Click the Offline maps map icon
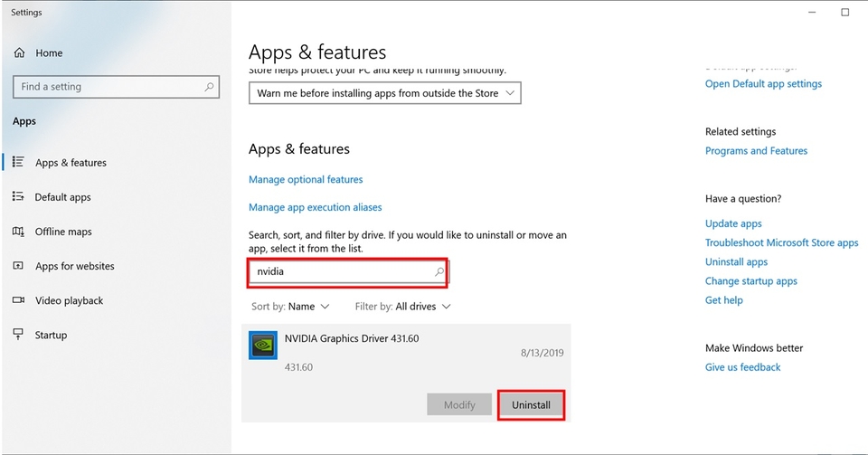 tap(18, 232)
